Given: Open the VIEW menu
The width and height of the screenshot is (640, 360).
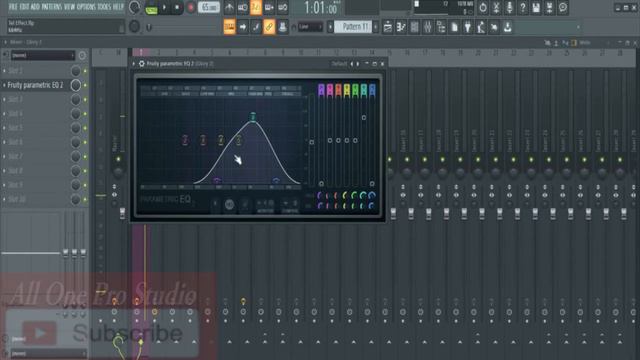Looking at the screenshot, I should click(x=69, y=7).
